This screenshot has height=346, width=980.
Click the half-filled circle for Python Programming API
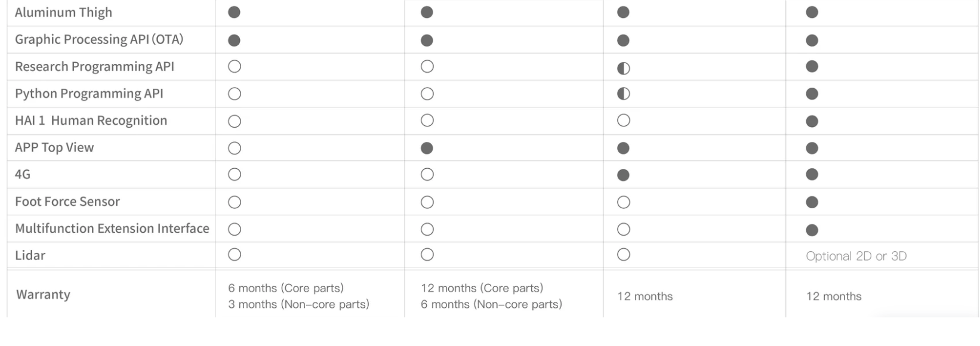623,94
